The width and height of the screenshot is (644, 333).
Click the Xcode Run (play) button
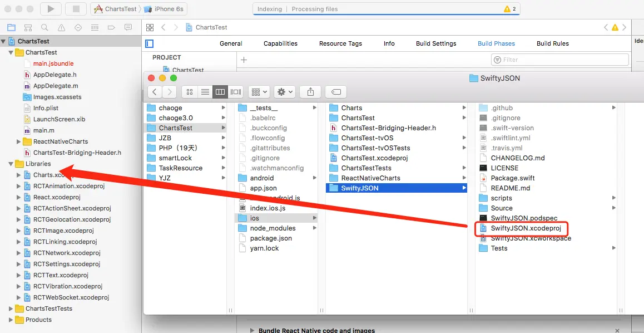(x=51, y=9)
